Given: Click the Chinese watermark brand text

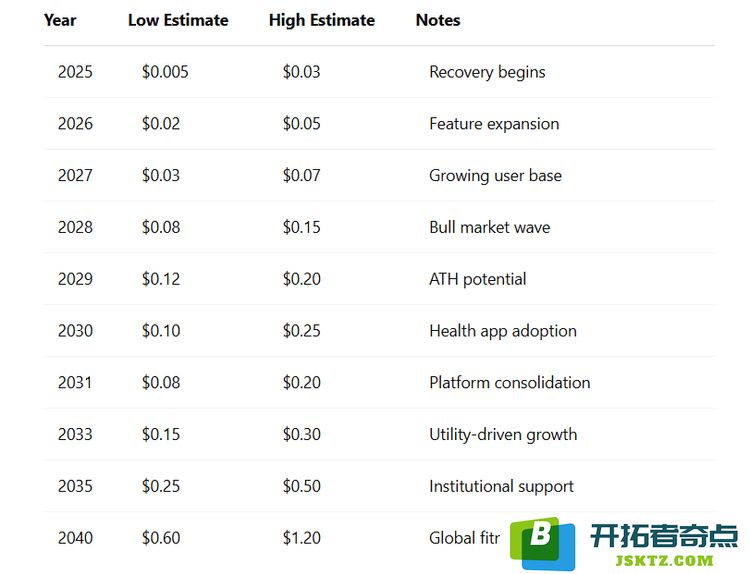Looking at the screenshot, I should click(x=664, y=536).
